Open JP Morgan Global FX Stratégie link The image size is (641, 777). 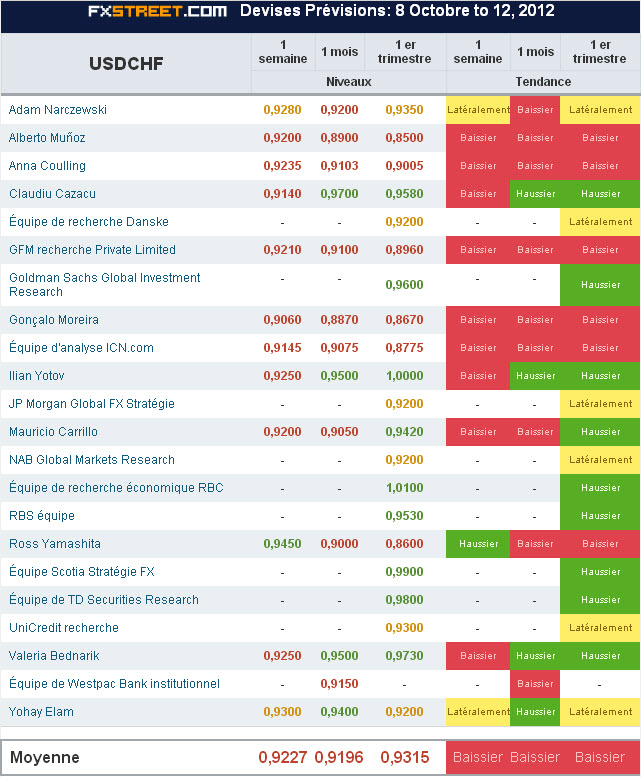[92, 404]
